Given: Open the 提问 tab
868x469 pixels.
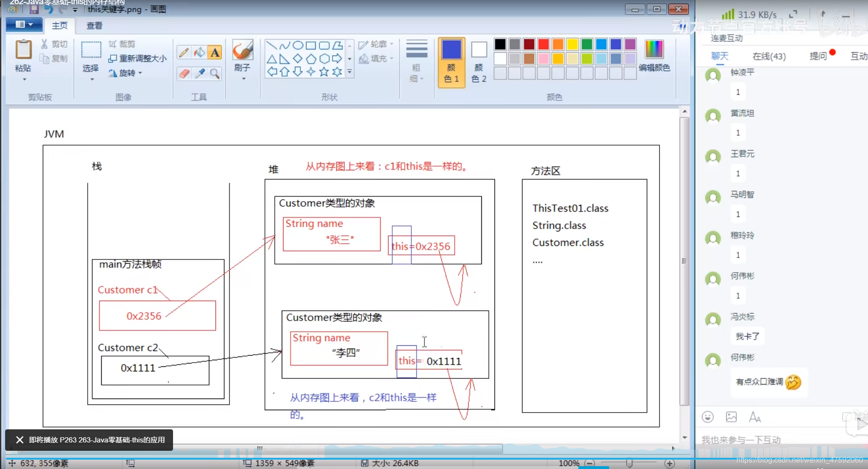Looking at the screenshot, I should pos(819,56).
